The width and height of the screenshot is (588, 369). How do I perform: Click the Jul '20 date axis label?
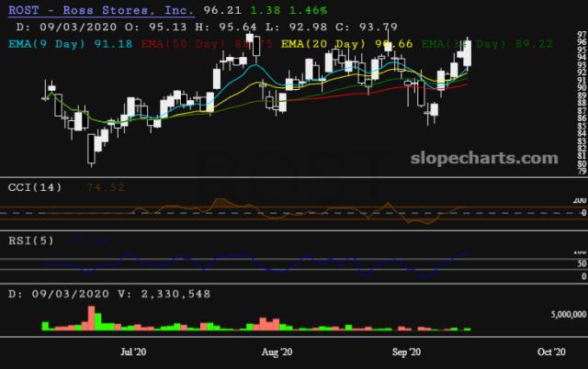(x=134, y=352)
